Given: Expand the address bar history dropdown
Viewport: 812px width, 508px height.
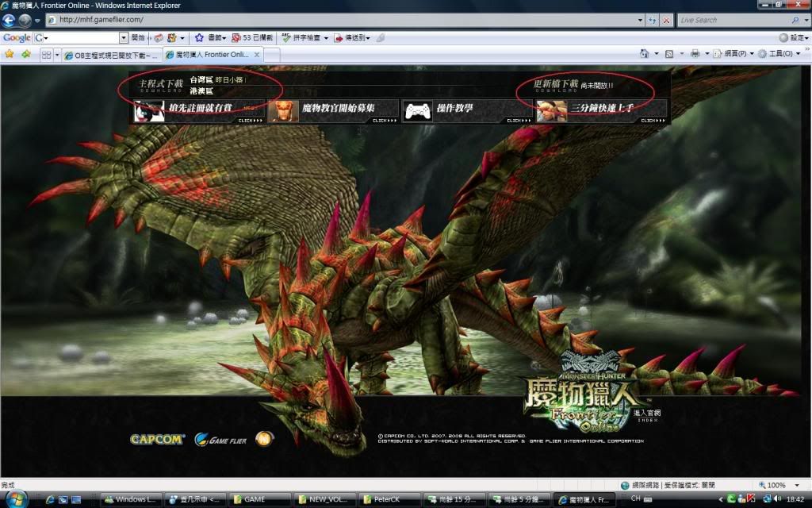Looking at the screenshot, I should (640, 20).
